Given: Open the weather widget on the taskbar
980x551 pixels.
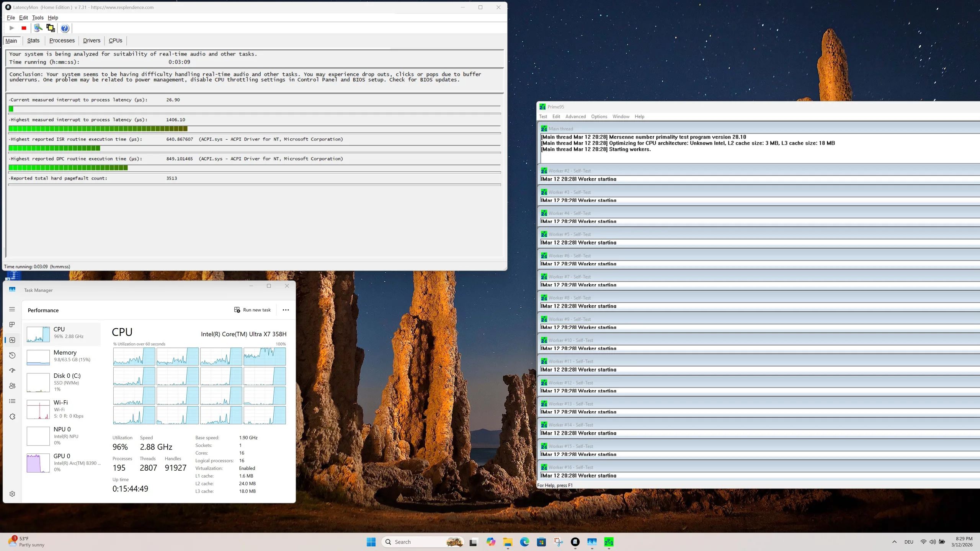Looking at the screenshot, I should tap(26, 542).
